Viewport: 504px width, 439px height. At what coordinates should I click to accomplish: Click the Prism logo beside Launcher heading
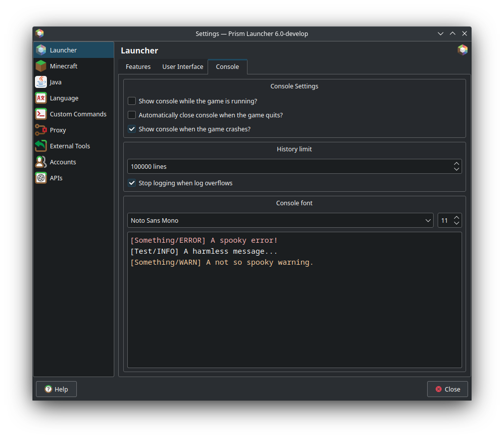463,50
